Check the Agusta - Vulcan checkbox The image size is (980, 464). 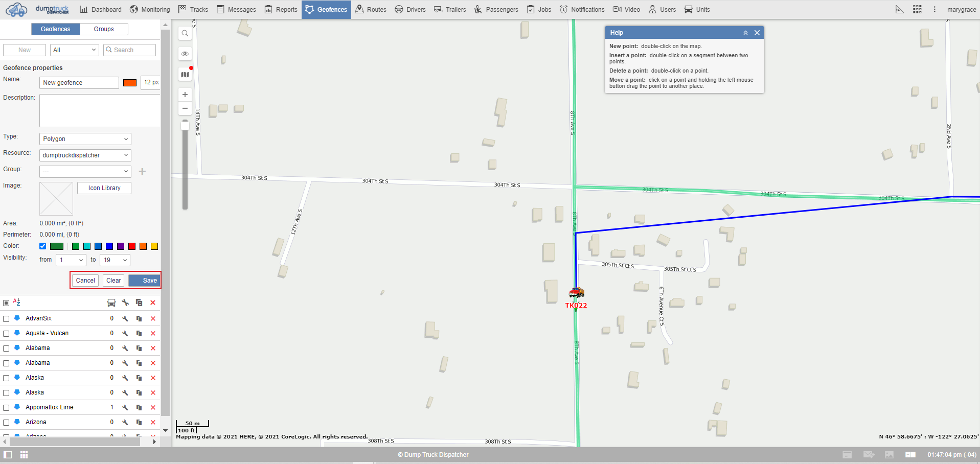click(x=6, y=334)
